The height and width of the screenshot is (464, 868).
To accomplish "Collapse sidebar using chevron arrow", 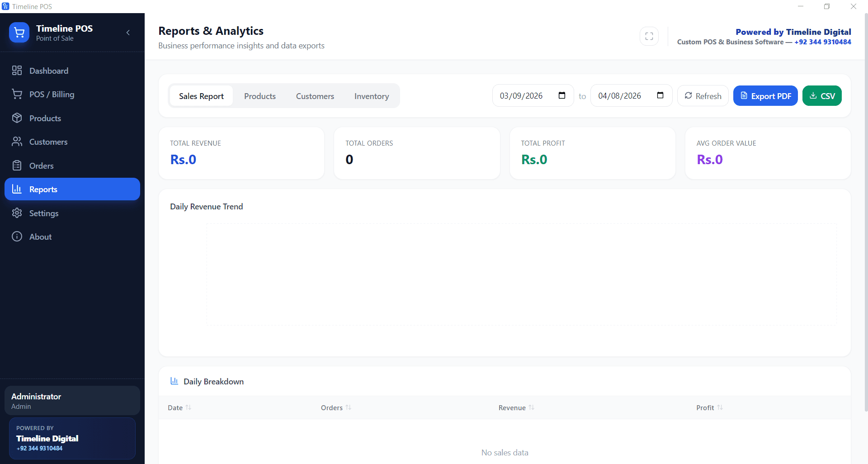I will tap(128, 33).
